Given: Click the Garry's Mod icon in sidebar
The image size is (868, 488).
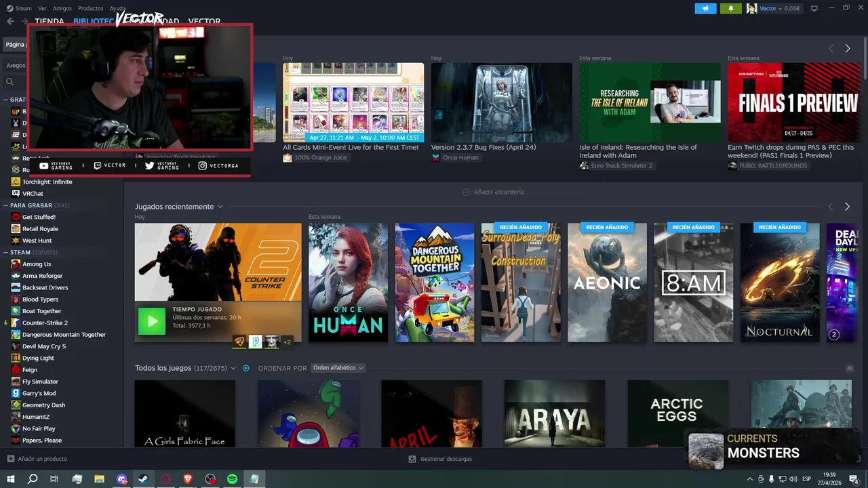Looking at the screenshot, I should click(16, 393).
